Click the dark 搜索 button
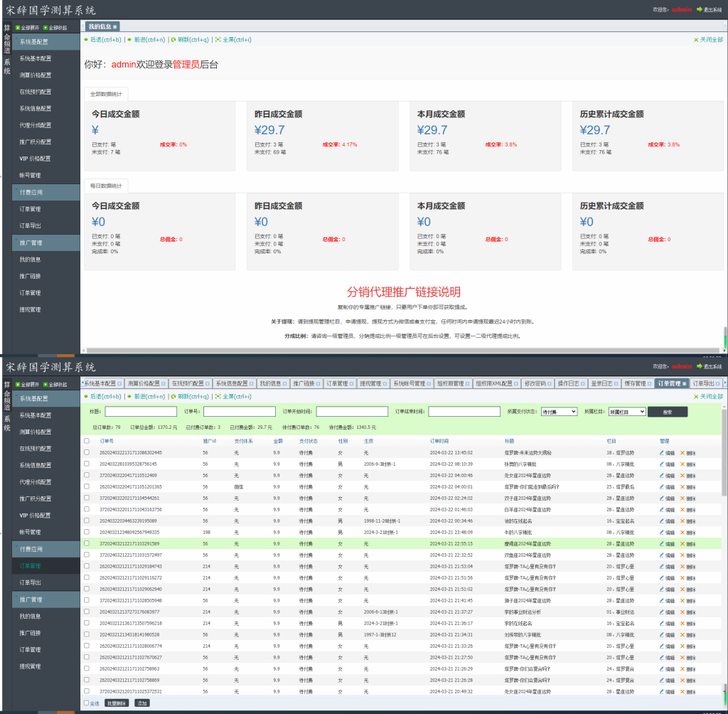728x714 pixels. [x=667, y=412]
